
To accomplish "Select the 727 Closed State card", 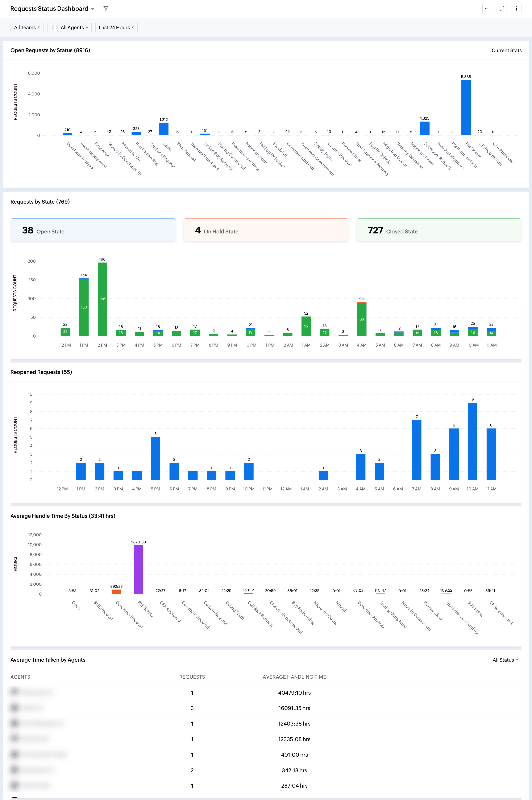I will coord(438,230).
